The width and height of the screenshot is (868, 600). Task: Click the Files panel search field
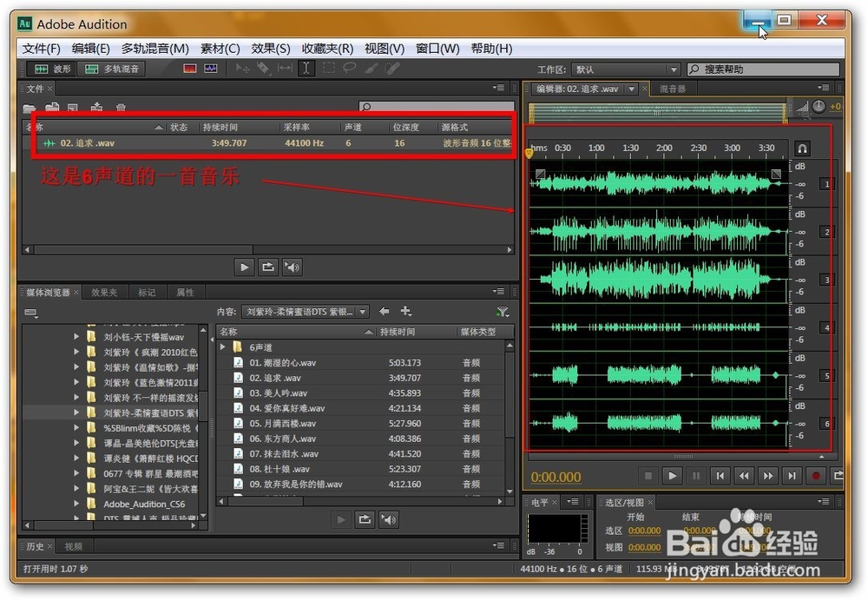pyautogui.click(x=437, y=107)
